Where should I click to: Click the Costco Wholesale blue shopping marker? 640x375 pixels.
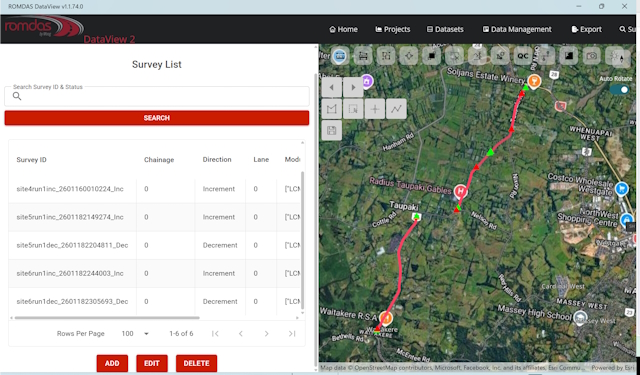621,189
